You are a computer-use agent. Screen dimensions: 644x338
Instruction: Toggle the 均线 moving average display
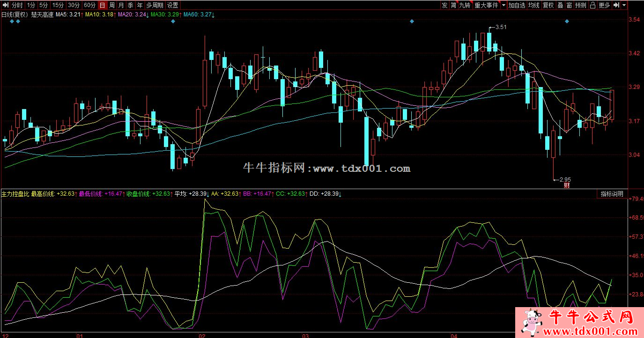[533, 5]
